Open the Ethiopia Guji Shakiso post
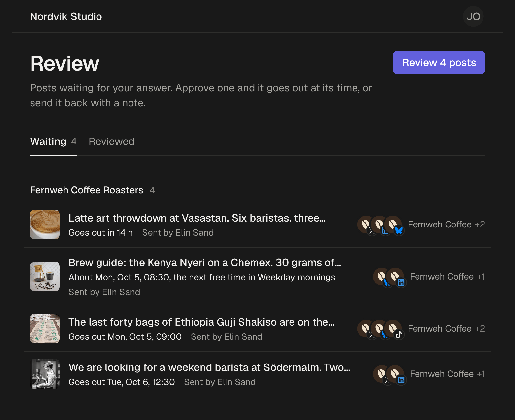Image resolution: width=515 pixels, height=420 pixels. click(257, 329)
